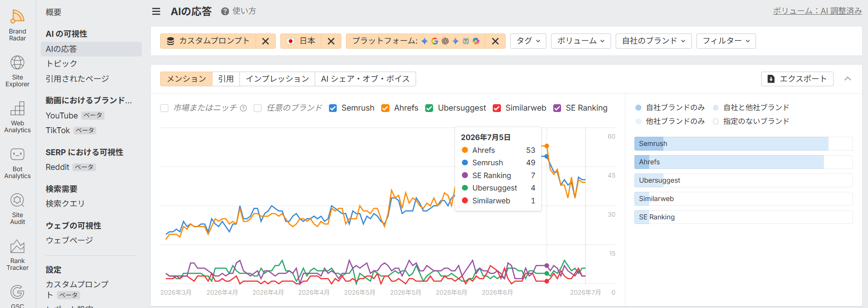The height and width of the screenshot is (308, 868).
Task: Open Reddit ベータ menu item
Action: (70, 167)
